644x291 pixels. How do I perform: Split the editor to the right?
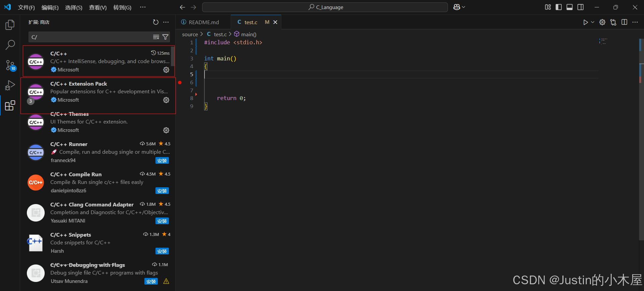point(625,22)
